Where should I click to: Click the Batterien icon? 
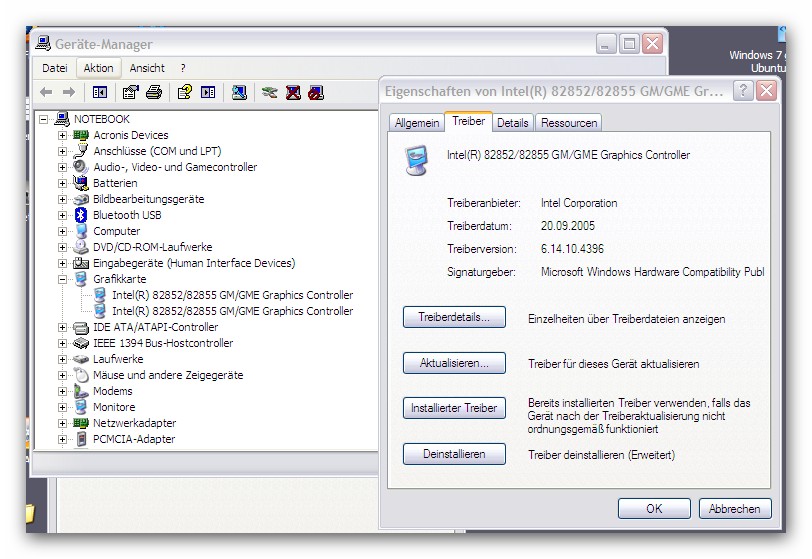tap(81, 183)
